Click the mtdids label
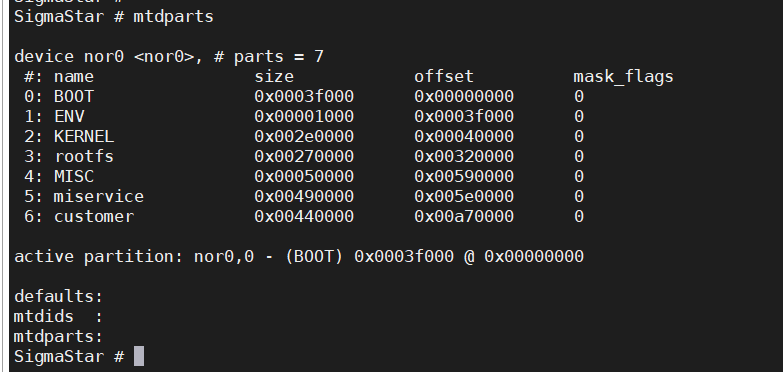The height and width of the screenshot is (372, 783). tap(44, 316)
